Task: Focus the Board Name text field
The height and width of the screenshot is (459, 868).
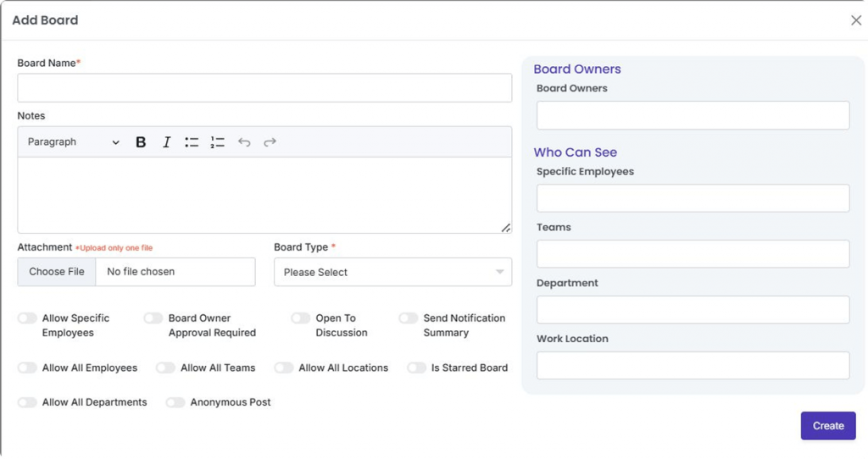Action: coord(264,88)
